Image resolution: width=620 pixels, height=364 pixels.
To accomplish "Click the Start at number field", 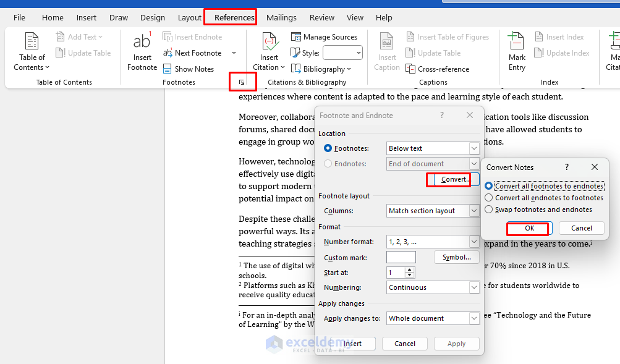I will tap(396, 273).
